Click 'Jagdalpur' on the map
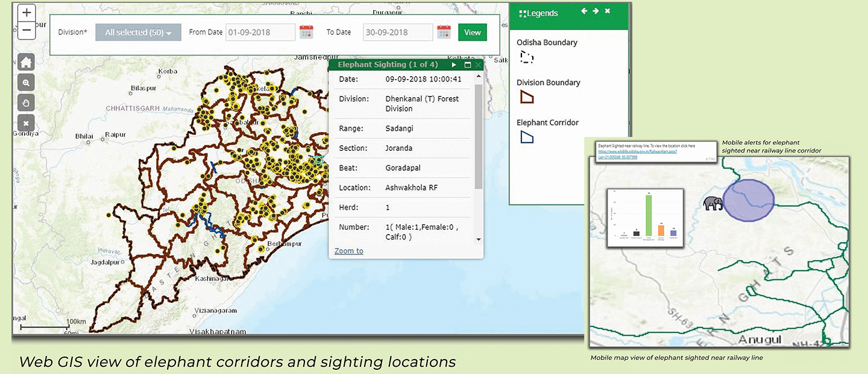This screenshot has height=374, width=868. point(104,263)
